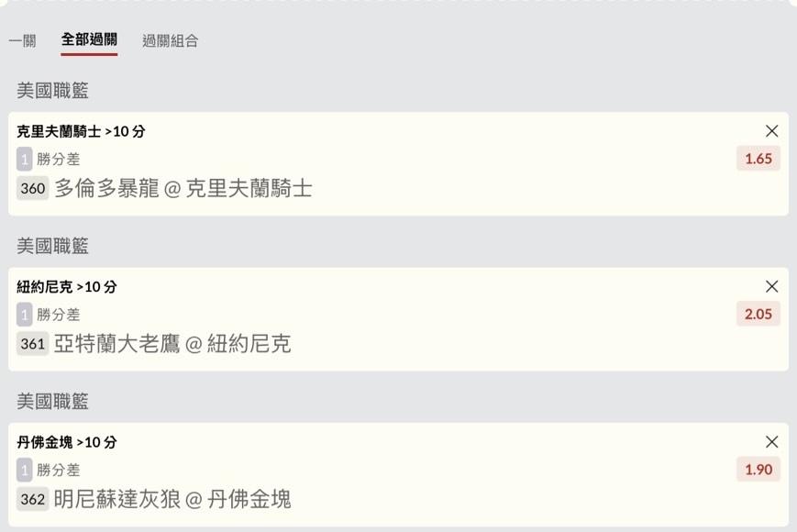The width and height of the screenshot is (797, 532).
Task: Click the 2.05 odds badge
Action: (x=758, y=314)
